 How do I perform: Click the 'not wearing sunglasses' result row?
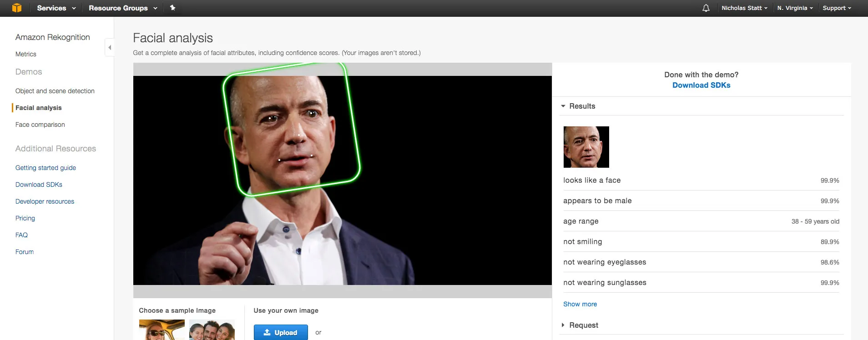pos(701,283)
